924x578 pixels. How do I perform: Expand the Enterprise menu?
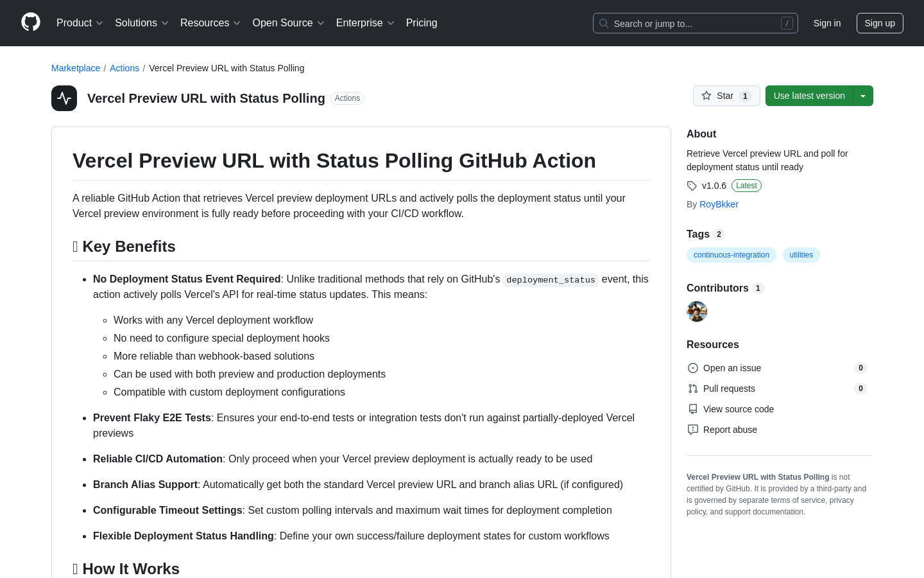tap(365, 23)
